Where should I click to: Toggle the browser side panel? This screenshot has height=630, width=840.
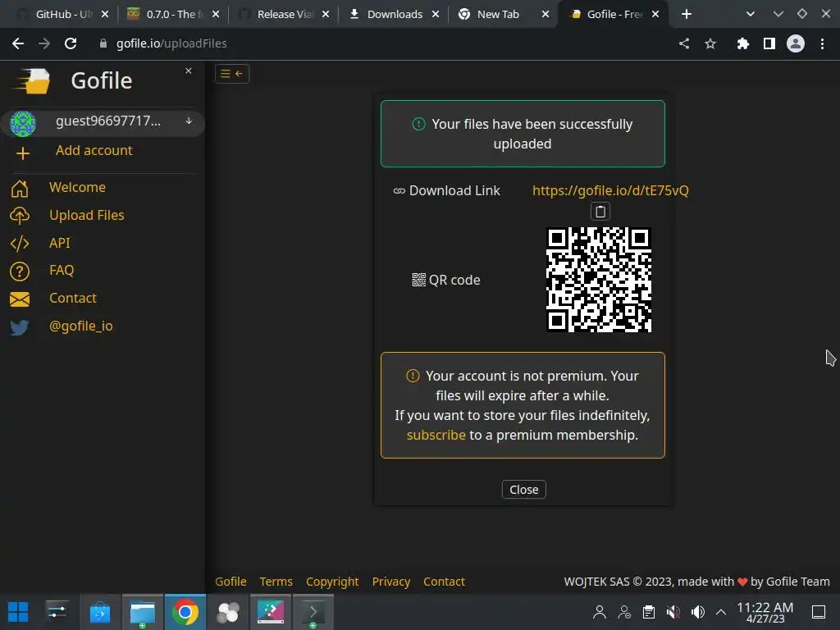[769, 43]
